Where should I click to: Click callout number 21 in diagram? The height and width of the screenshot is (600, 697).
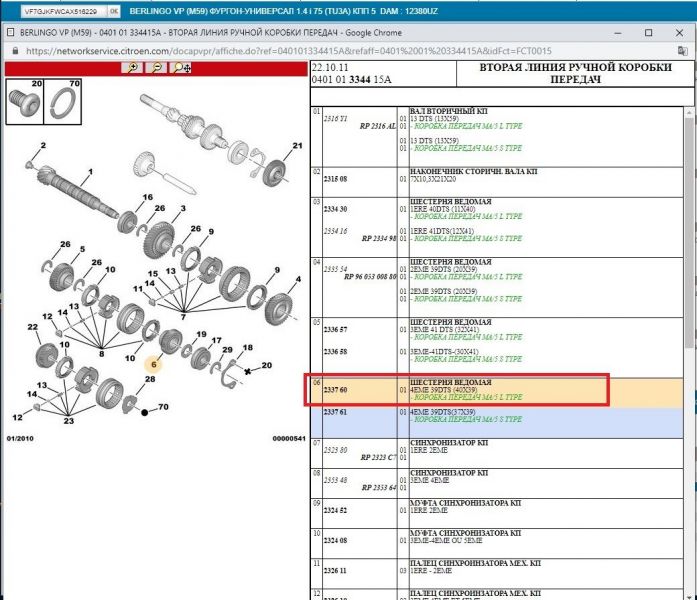click(296, 147)
